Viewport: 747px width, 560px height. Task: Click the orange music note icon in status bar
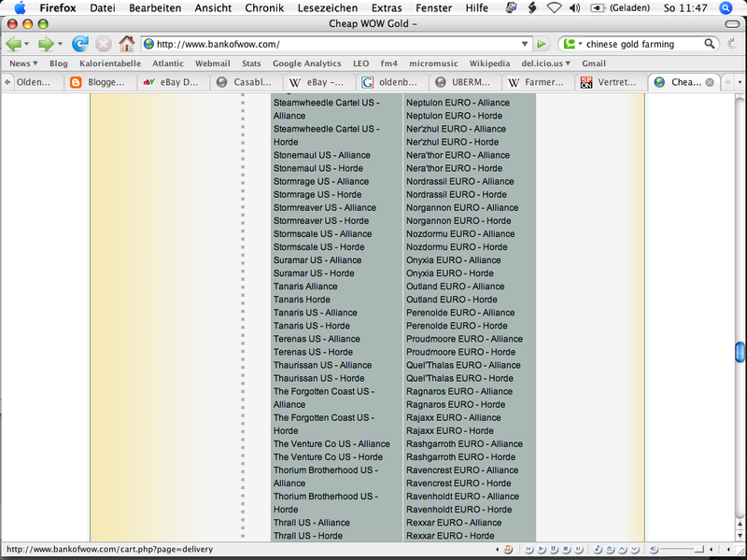[x=508, y=550]
